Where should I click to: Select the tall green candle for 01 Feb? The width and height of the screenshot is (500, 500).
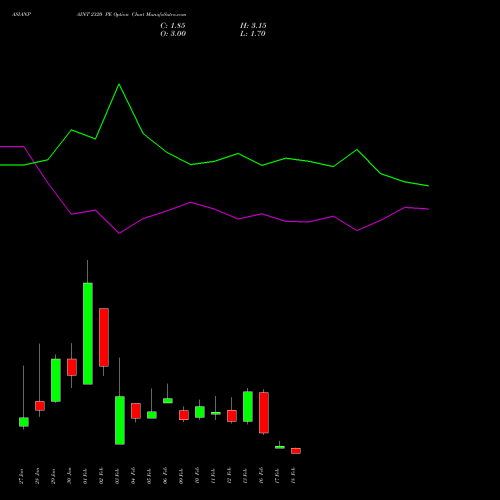point(88,334)
